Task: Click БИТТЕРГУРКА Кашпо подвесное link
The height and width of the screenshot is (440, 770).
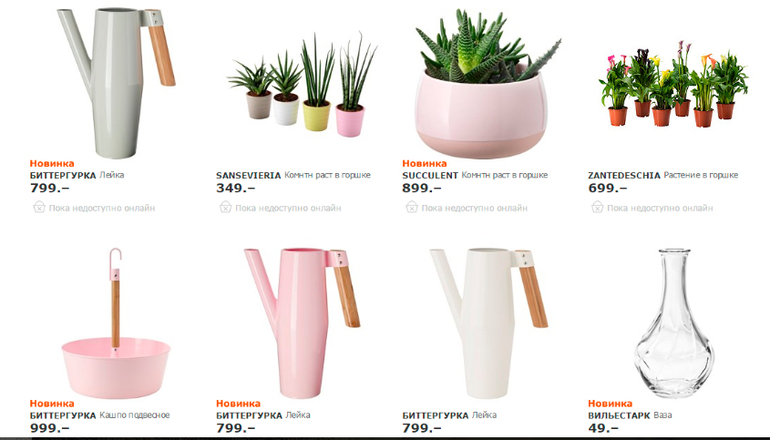Action: (x=100, y=415)
